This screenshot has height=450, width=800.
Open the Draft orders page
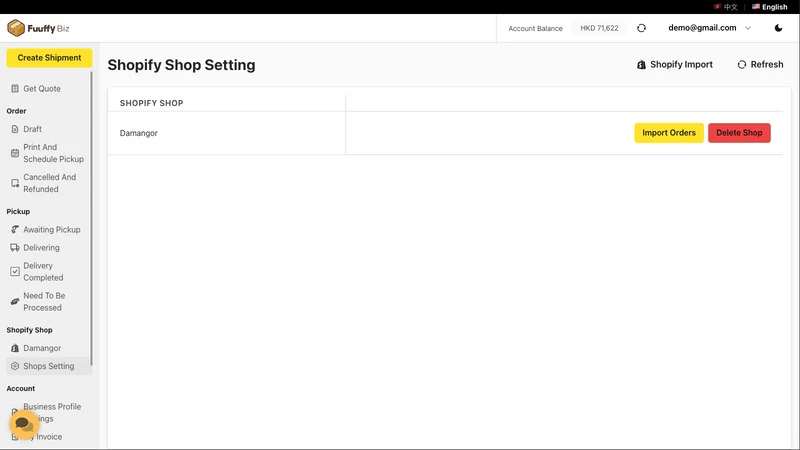tap(33, 129)
